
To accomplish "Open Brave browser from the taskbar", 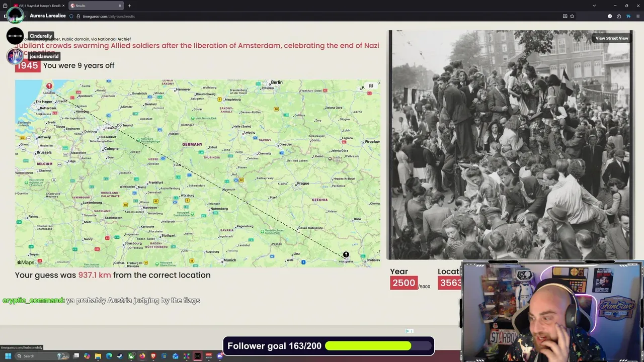I will pyautogui.click(x=153, y=356).
